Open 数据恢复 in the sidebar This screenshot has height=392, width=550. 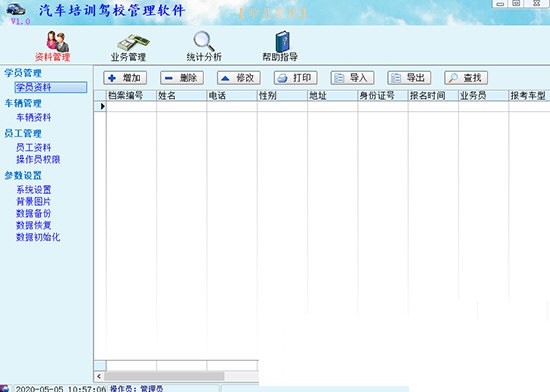pos(34,225)
